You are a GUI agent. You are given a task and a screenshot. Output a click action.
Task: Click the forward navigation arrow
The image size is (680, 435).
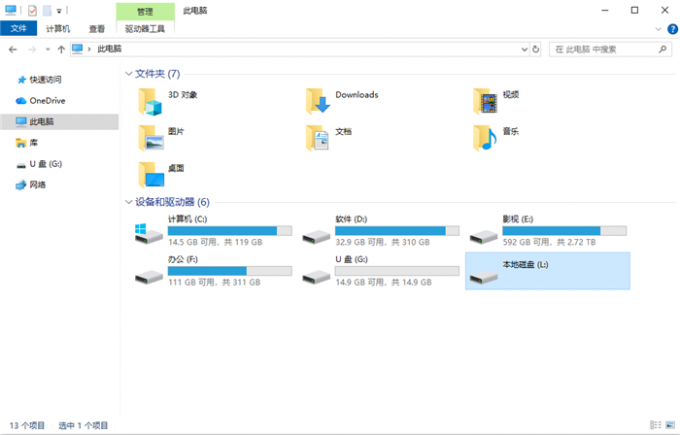pos(32,49)
